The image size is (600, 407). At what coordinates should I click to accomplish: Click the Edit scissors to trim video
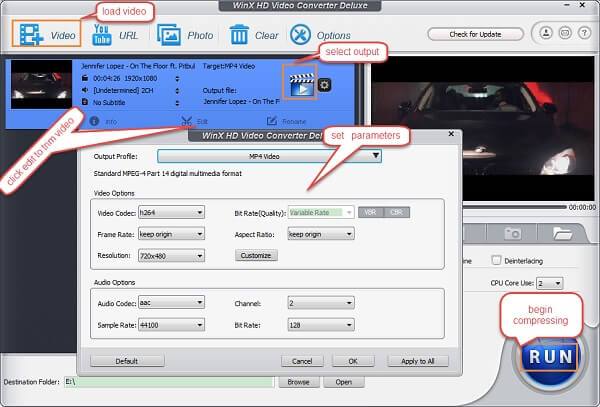[x=194, y=121]
